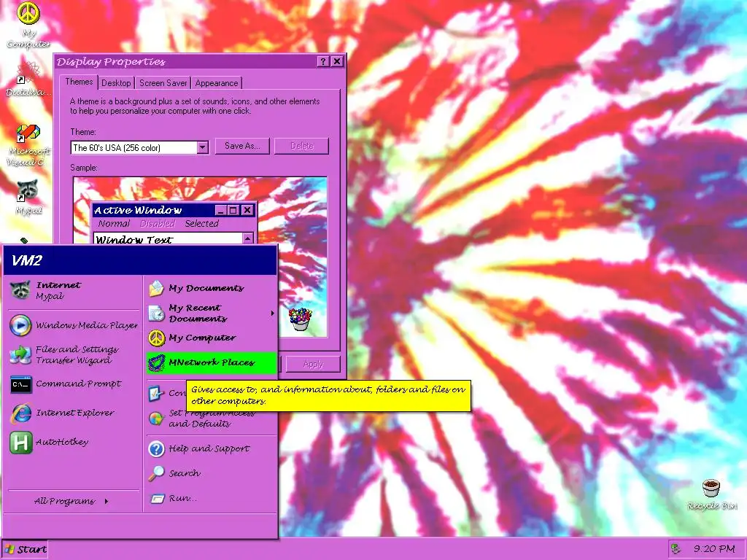747x560 pixels.
Task: Close Display Properties dialog
Action: point(337,61)
